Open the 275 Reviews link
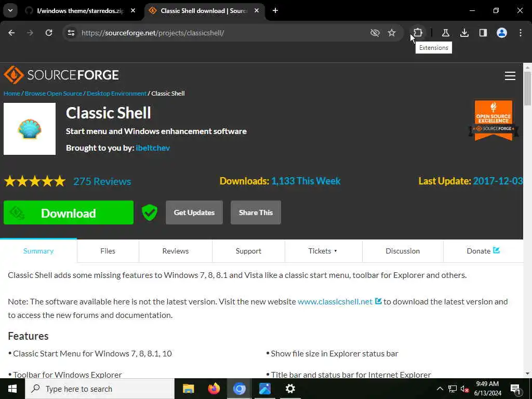The image size is (532, 399). 102,181
